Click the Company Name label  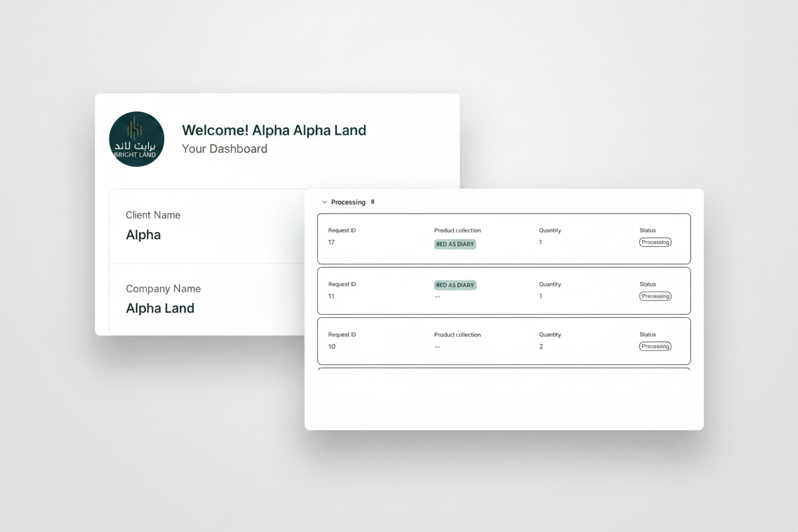[x=163, y=288]
